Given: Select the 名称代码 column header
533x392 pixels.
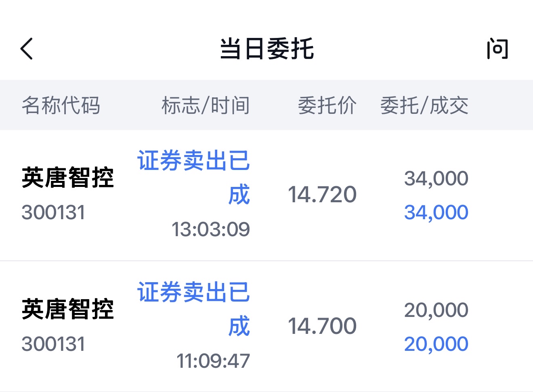Looking at the screenshot, I should tap(61, 105).
